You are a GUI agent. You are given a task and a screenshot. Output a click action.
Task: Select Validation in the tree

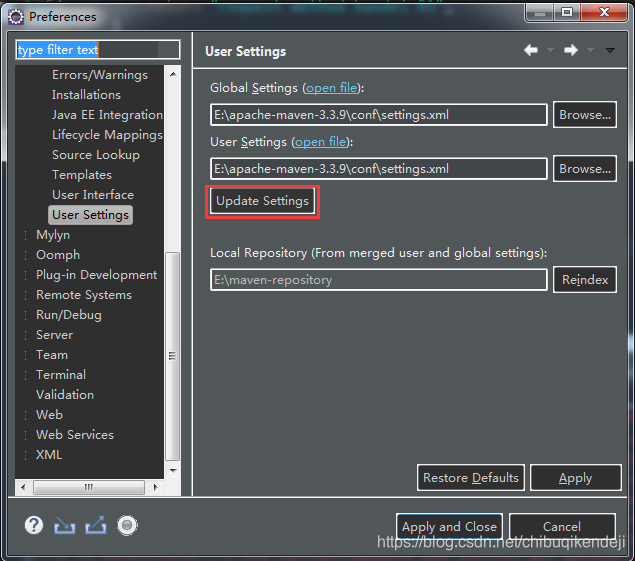[65, 395]
